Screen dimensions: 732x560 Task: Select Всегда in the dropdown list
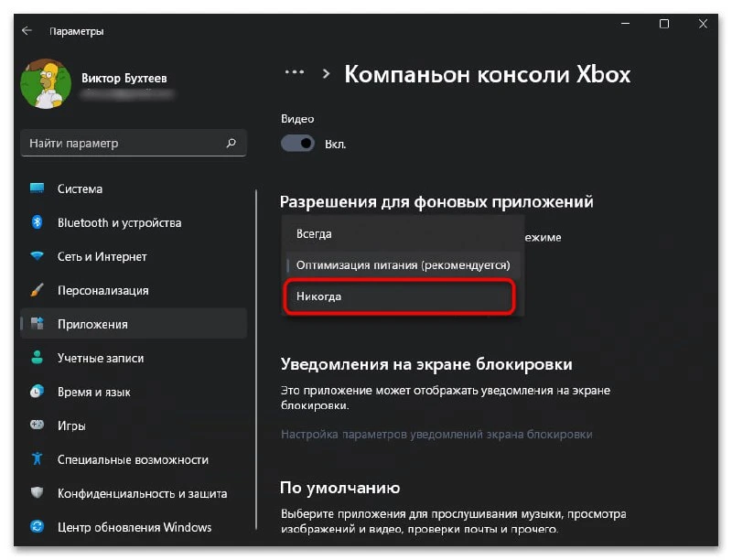click(x=403, y=234)
